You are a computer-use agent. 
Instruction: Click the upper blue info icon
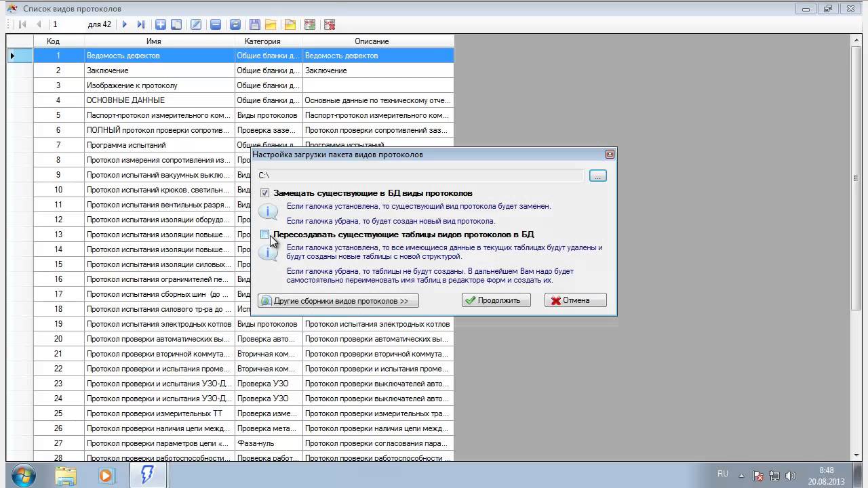[x=268, y=211]
